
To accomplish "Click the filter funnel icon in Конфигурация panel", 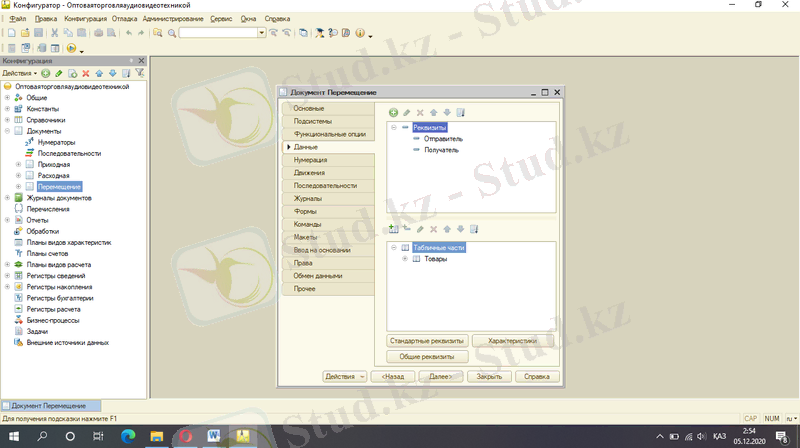I will pyautogui.click(x=140, y=74).
